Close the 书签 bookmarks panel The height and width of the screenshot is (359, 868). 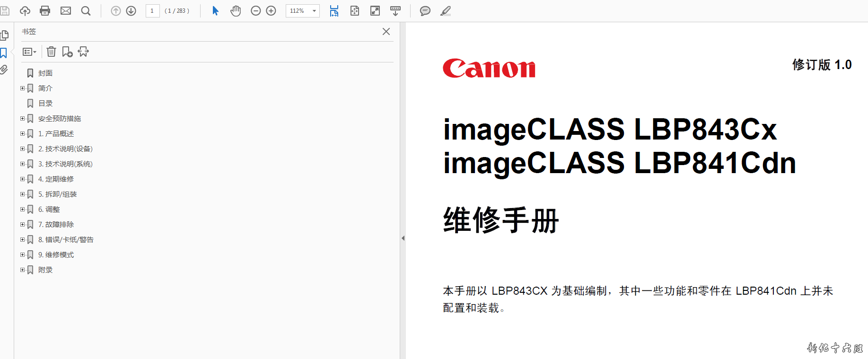pos(386,32)
